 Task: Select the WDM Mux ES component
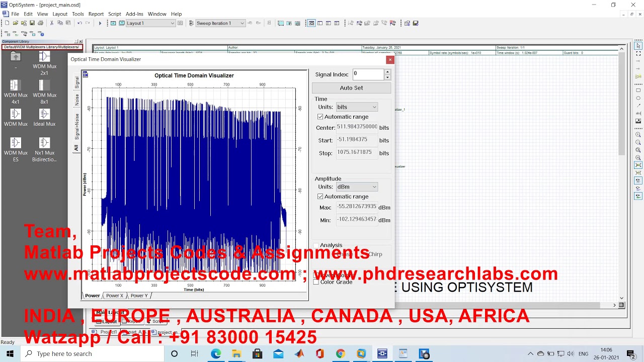(x=16, y=150)
